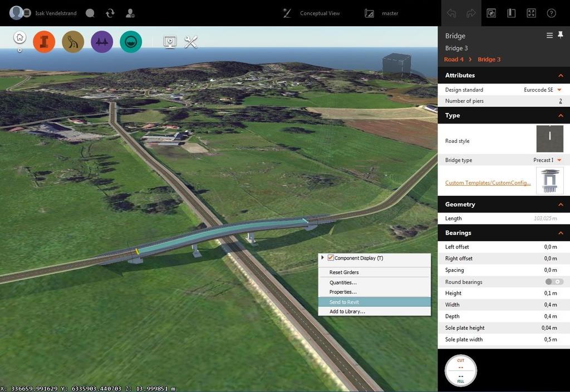Open the bookmark panel icon
This screenshot has height=392, width=570.
511,13
